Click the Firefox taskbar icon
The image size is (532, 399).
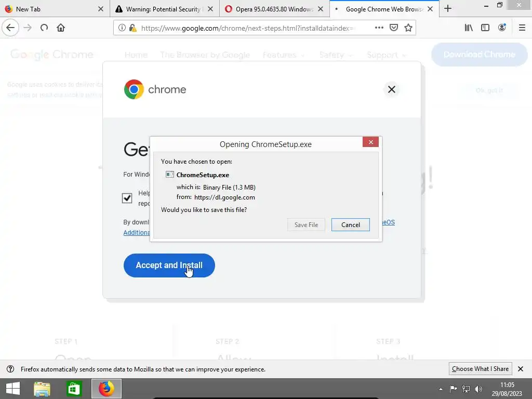pos(107,389)
